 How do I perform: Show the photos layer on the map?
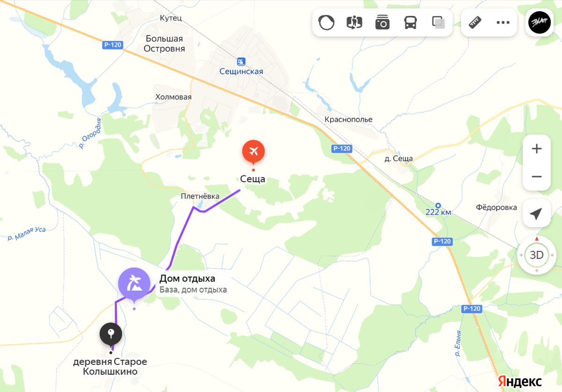[383, 22]
